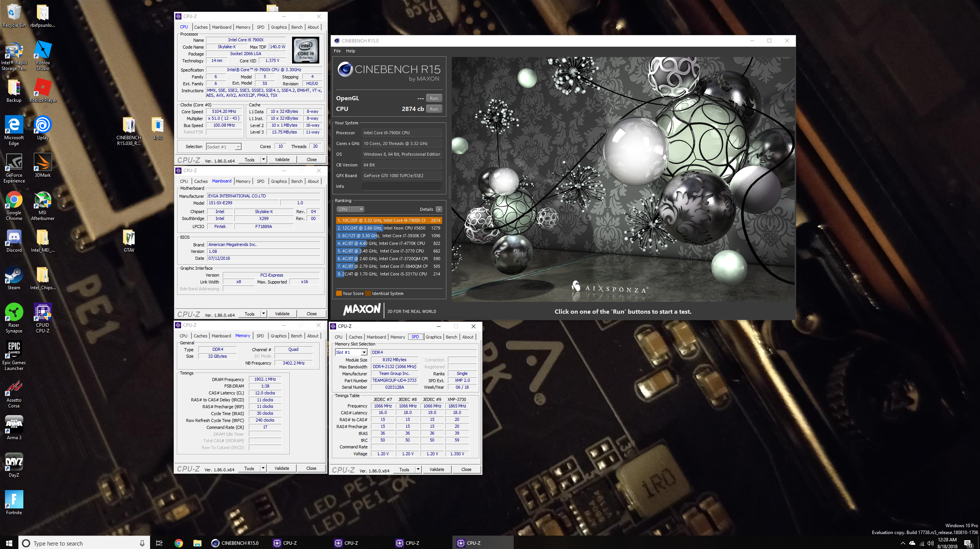Screen dimensions: 980x549
Task: Click the Task View taskbar icon
Action: tap(159, 543)
